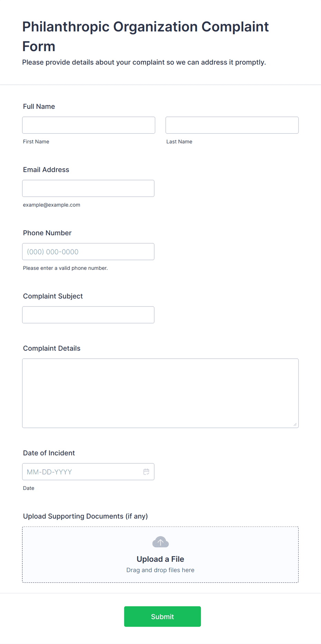Focus the Email Address field
This screenshot has height=644, width=321.
pos(88,188)
